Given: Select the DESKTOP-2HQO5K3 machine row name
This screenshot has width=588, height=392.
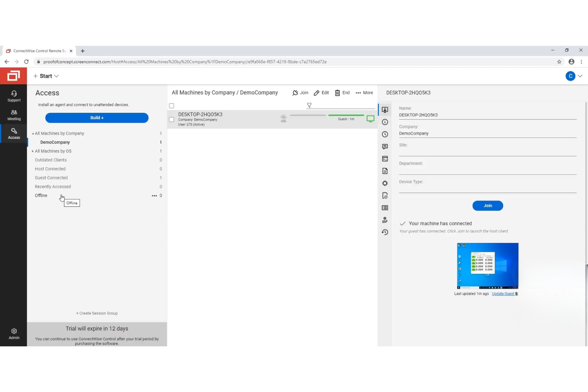Looking at the screenshot, I should click(x=200, y=114).
